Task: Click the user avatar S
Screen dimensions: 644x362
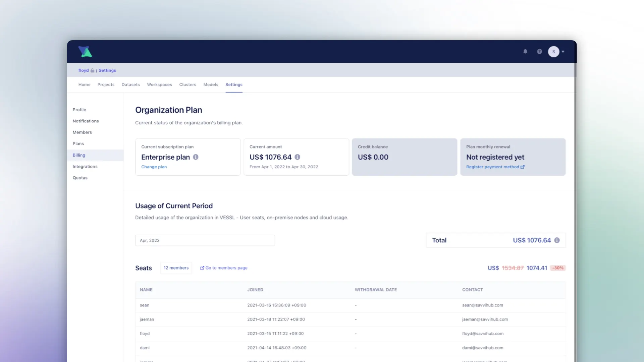Action: click(x=553, y=52)
